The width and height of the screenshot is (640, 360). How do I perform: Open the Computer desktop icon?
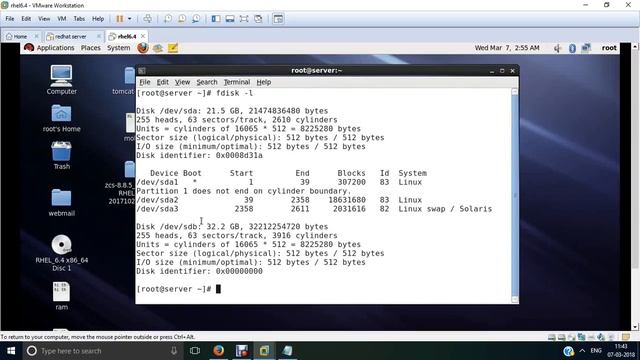[61, 80]
